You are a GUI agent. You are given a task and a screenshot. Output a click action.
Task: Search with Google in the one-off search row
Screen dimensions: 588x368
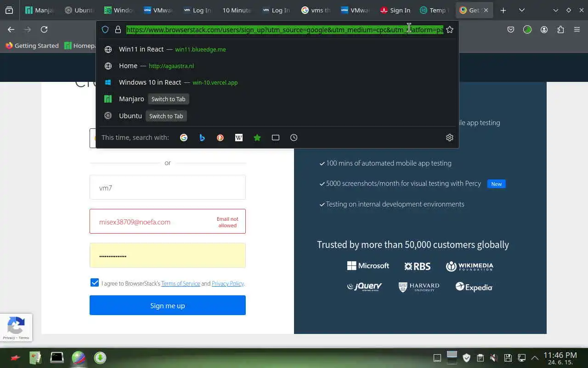coord(184,138)
